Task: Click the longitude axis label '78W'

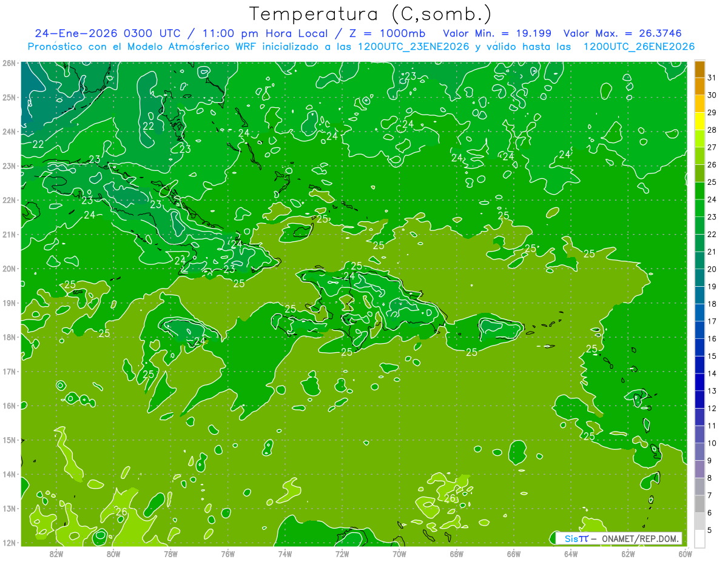Action: pyautogui.click(x=170, y=554)
